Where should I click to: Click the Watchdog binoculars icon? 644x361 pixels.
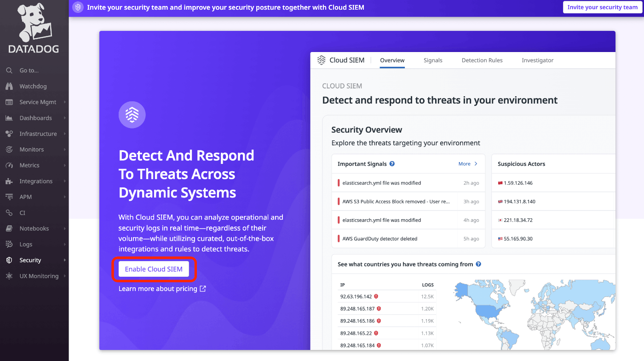9,86
